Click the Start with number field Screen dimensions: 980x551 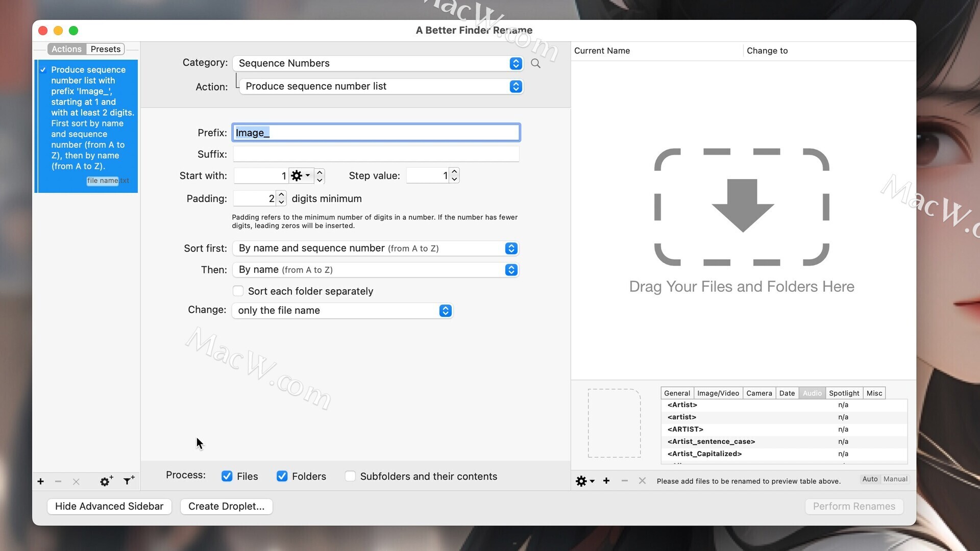point(261,176)
